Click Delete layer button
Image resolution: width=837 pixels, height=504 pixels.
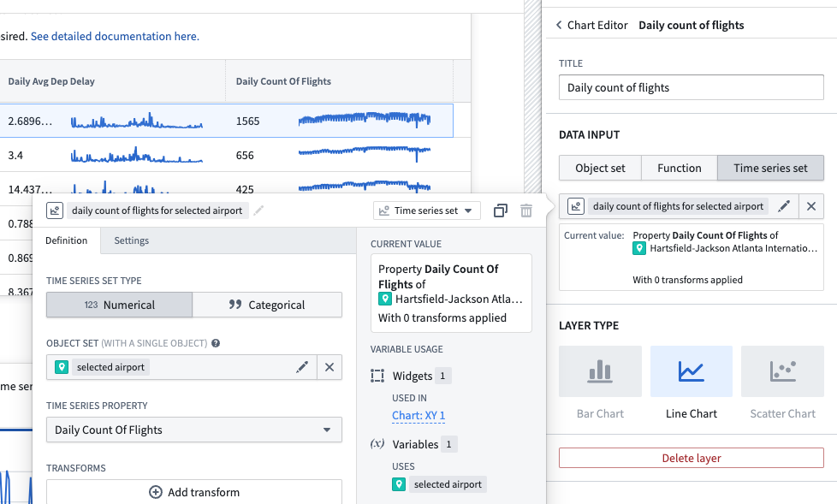pos(692,458)
